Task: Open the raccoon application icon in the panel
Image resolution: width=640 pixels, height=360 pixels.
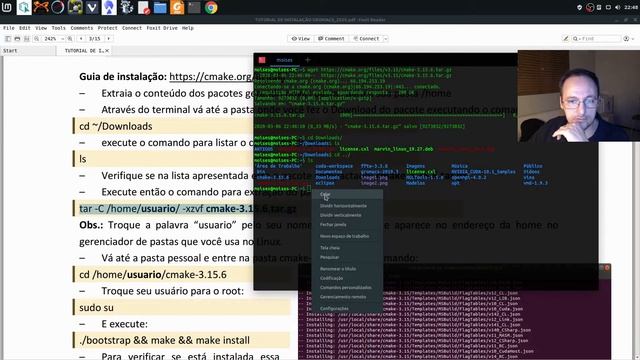Action: coord(127,7)
